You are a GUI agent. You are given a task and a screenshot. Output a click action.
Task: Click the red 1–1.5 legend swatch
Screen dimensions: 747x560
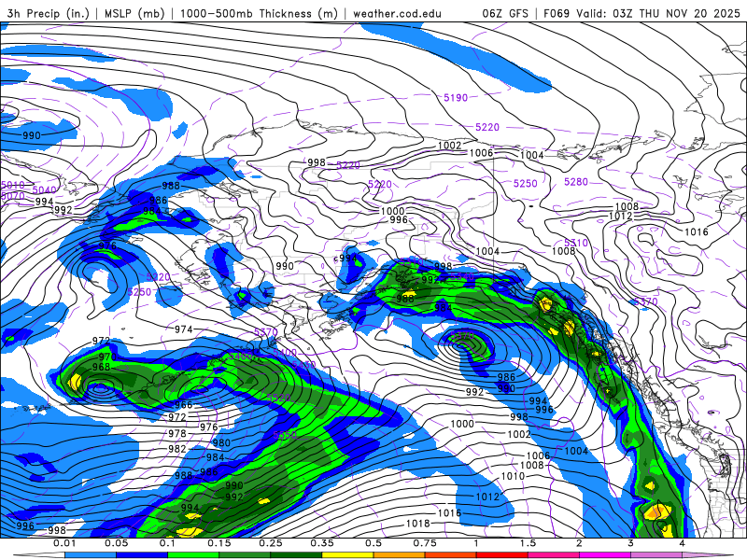click(502, 555)
